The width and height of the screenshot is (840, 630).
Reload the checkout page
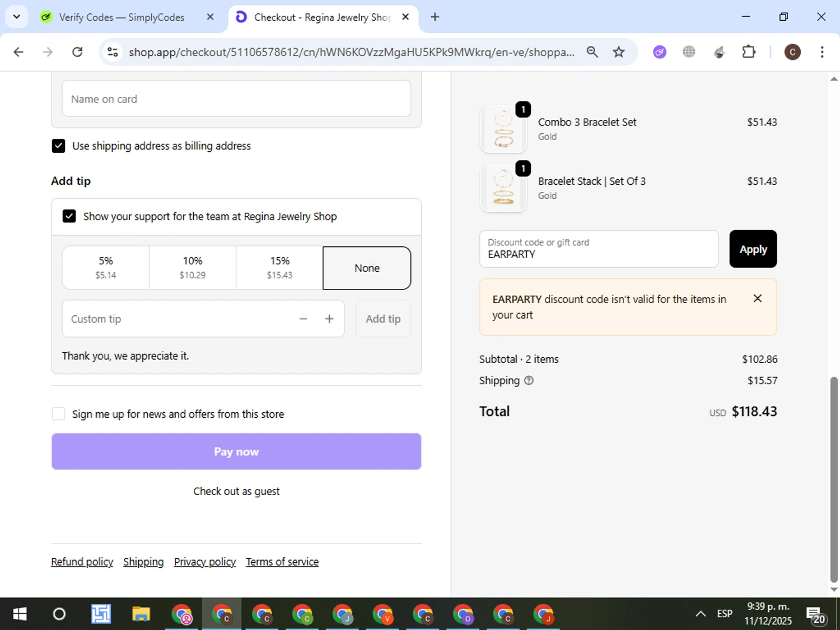[x=77, y=52]
